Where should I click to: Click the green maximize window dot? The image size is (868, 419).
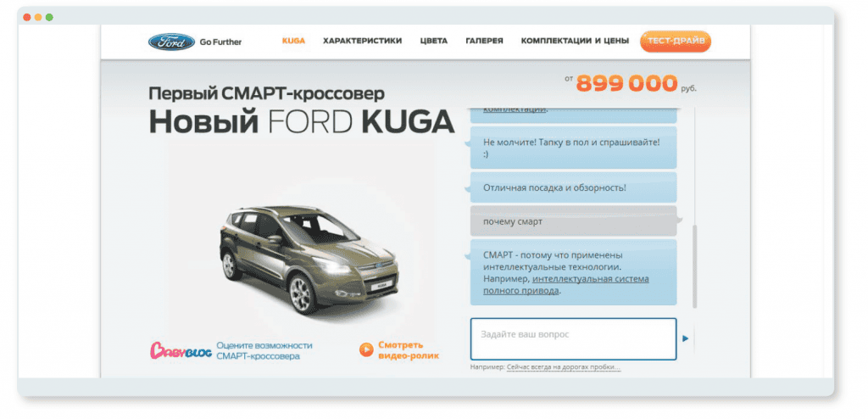point(49,17)
